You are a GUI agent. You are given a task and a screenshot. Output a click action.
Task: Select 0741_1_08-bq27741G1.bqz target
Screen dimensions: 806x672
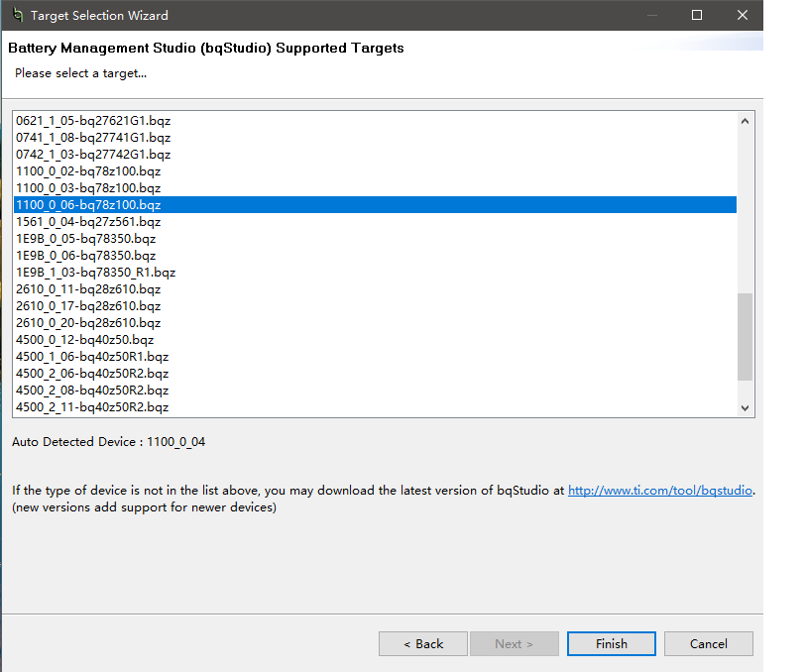[93, 137]
